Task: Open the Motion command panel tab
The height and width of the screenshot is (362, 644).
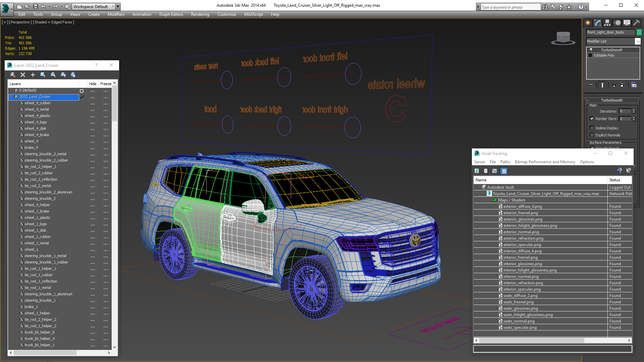Action: coord(618,23)
